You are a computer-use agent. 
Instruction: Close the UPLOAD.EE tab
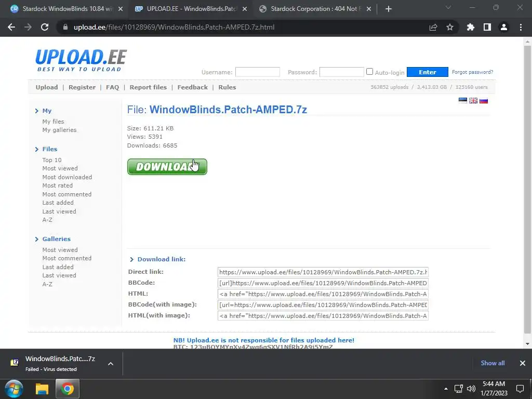pyautogui.click(x=245, y=9)
